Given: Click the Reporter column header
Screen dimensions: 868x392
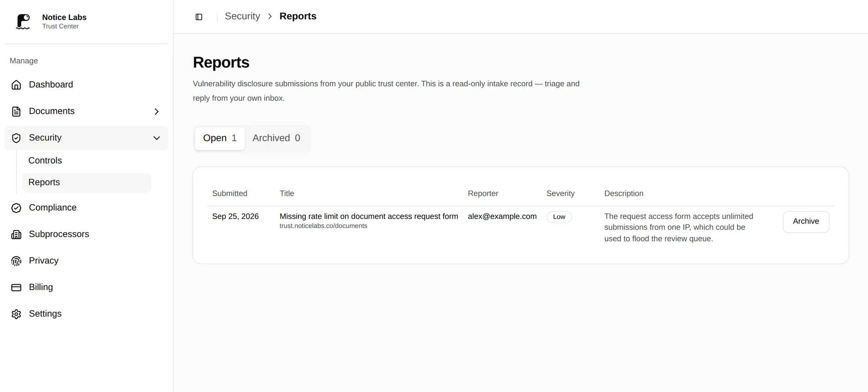Looking at the screenshot, I should (483, 194).
